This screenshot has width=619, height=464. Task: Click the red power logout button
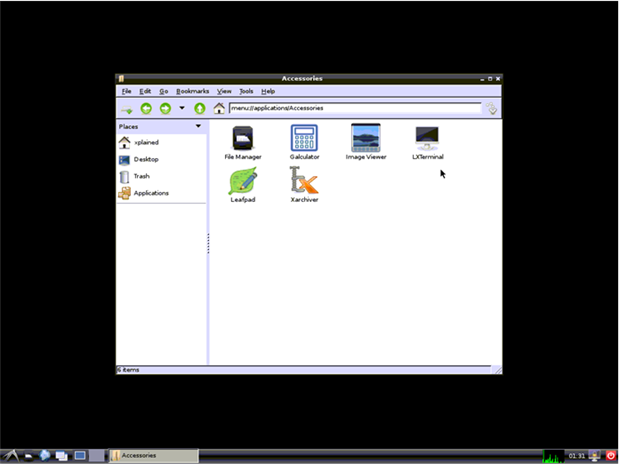click(611, 456)
